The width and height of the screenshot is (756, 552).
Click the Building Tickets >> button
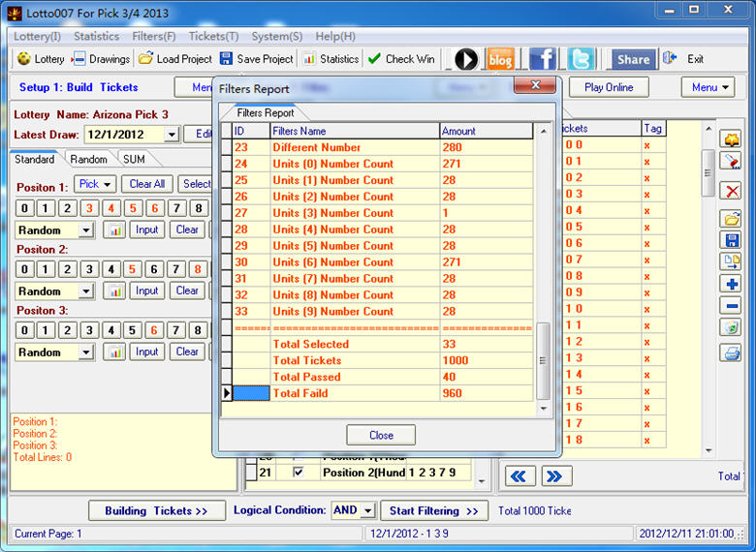(157, 510)
